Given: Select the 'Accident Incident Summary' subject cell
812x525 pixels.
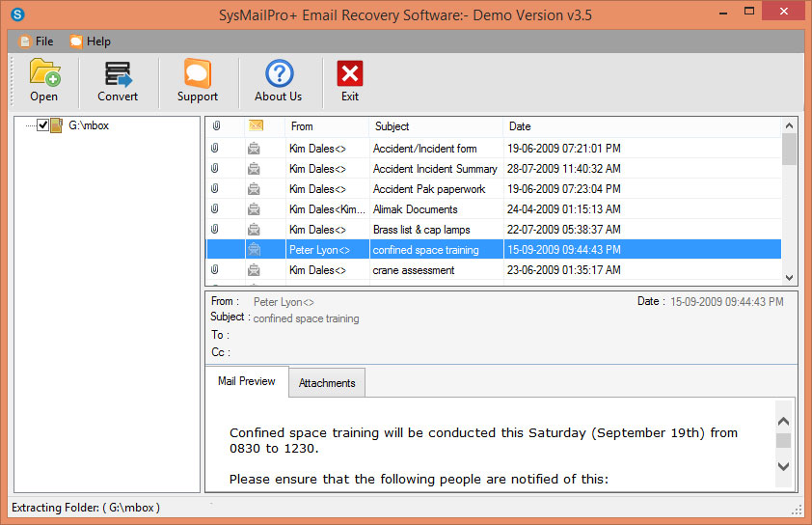Looking at the screenshot, I should (436, 169).
